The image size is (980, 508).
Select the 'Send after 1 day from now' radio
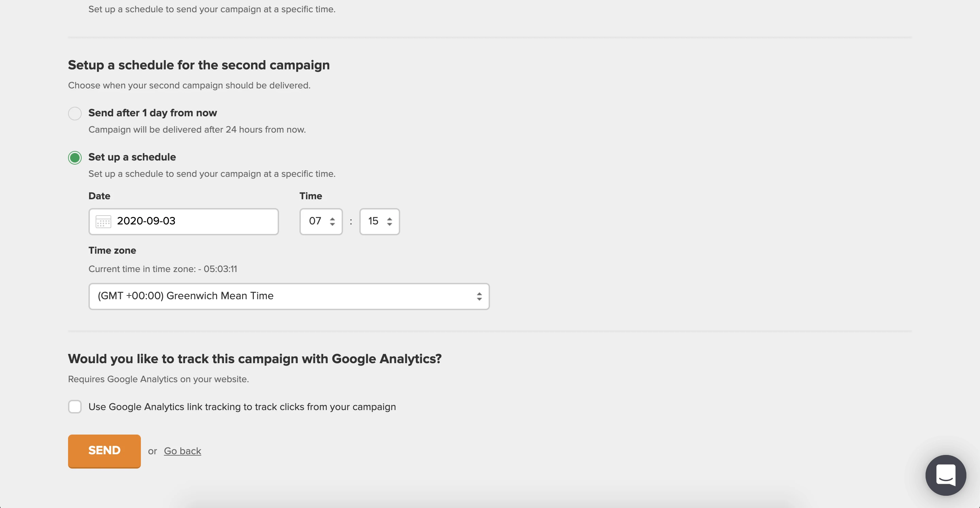75,113
